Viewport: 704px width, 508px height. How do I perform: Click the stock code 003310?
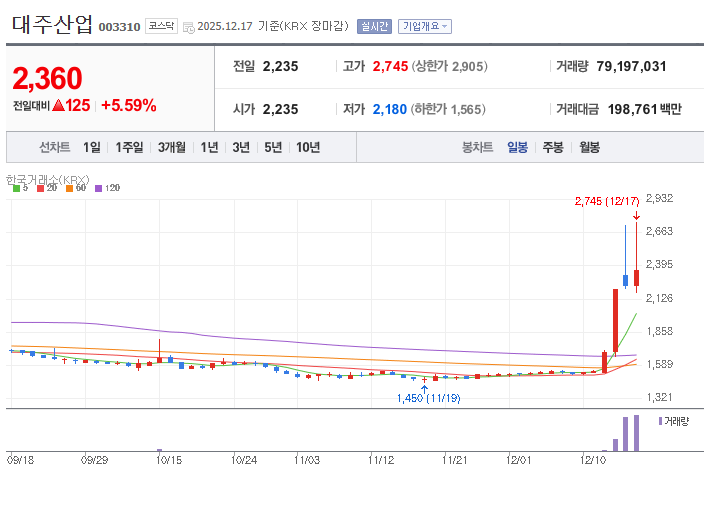(x=119, y=27)
